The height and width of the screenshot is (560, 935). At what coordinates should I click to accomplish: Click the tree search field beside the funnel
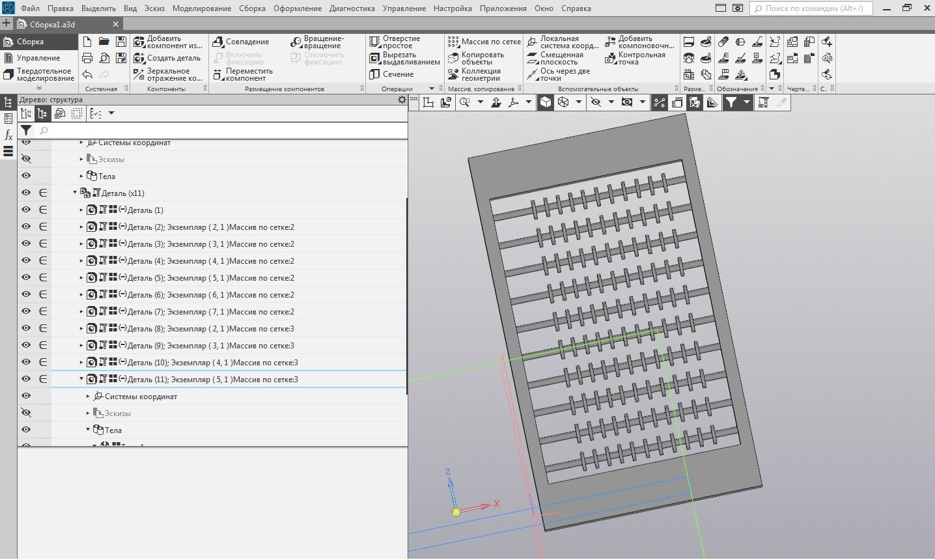click(221, 131)
